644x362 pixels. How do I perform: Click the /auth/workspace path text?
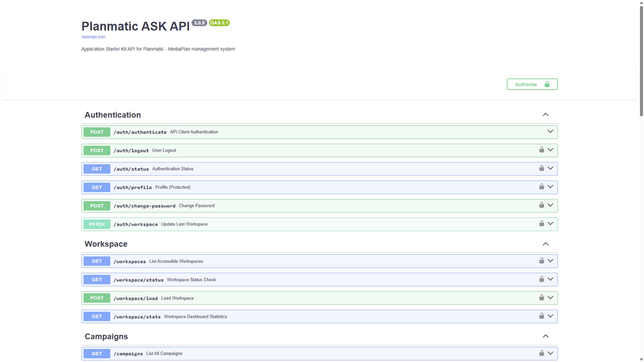[136, 224]
